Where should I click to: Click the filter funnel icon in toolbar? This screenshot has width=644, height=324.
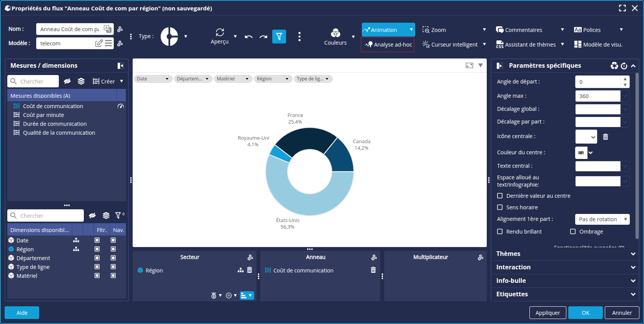pyautogui.click(x=279, y=37)
